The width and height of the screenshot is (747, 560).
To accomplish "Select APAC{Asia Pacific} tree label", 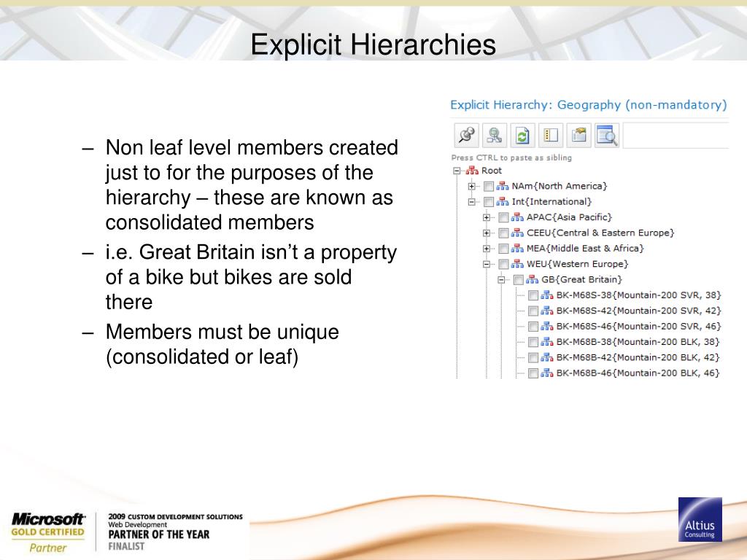I will point(569,217).
